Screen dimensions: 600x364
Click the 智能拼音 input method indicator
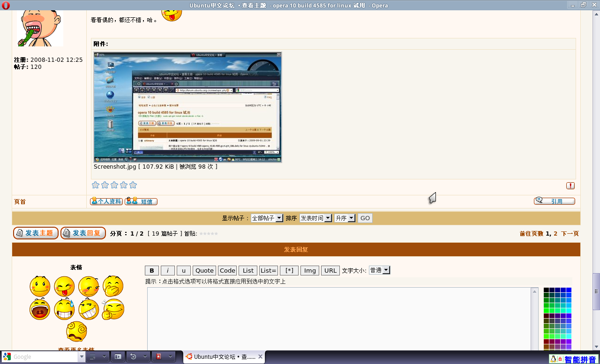click(580, 359)
